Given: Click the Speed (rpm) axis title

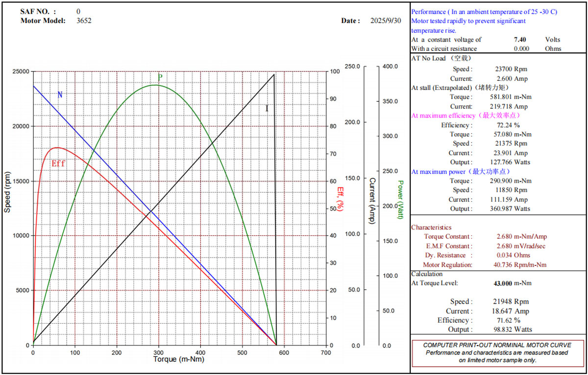Looking at the screenshot, I should pyautogui.click(x=7, y=192).
